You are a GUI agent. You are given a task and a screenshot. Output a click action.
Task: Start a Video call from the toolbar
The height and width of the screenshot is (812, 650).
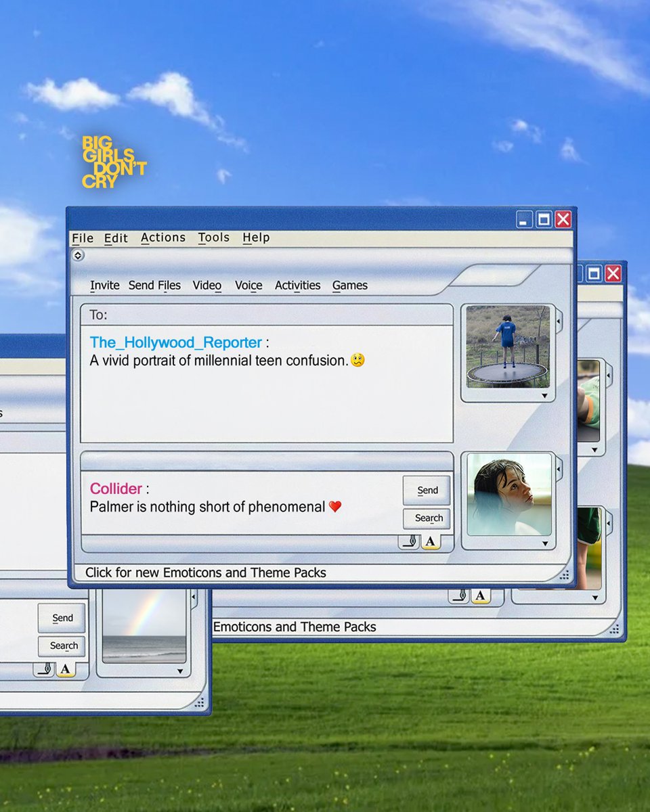click(207, 286)
